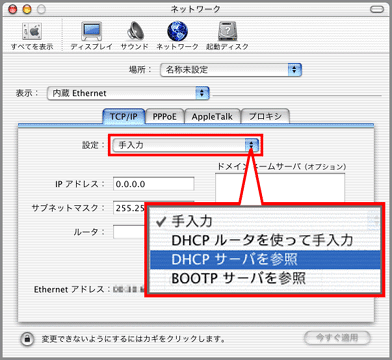
Task: Open the 表示 dropdown showing 内蔵 Ethernet
Action: coord(128,93)
